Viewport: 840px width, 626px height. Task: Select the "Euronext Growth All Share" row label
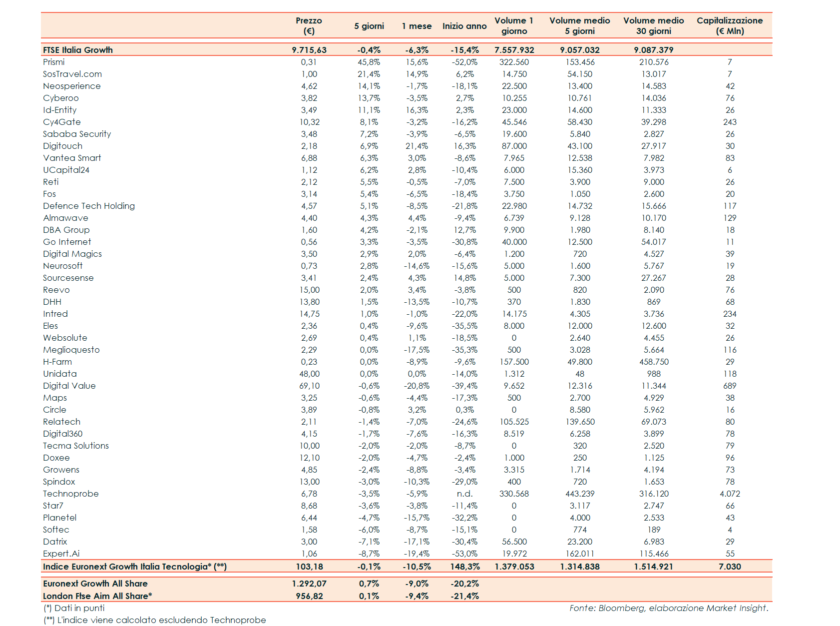pos(95,584)
